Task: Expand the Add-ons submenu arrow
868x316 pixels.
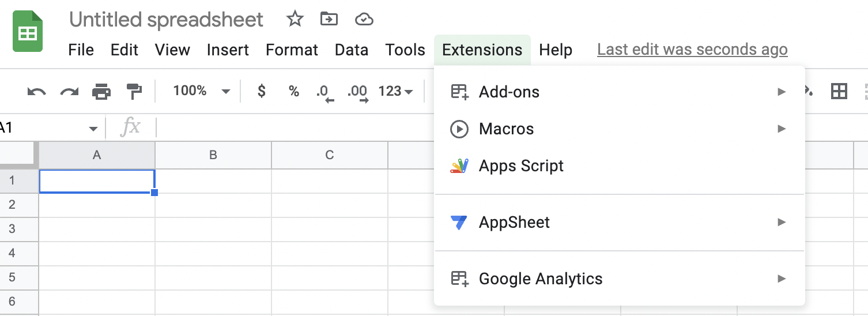Action: (x=782, y=92)
